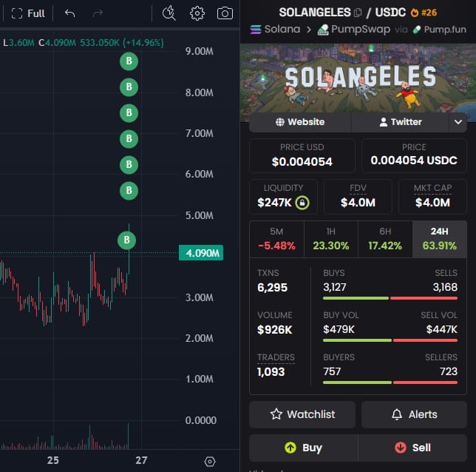Click the SELLS 3,168 count
476x472 pixels.
pos(445,287)
